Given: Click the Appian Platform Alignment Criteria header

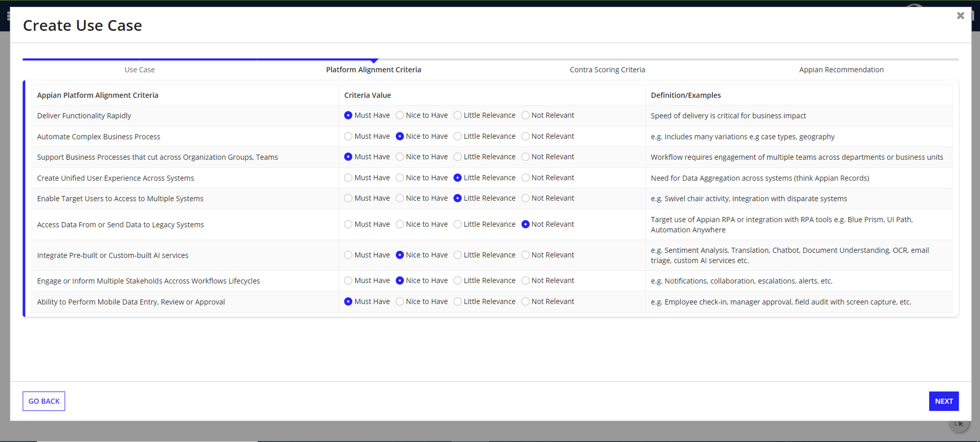Looking at the screenshot, I should [97, 95].
